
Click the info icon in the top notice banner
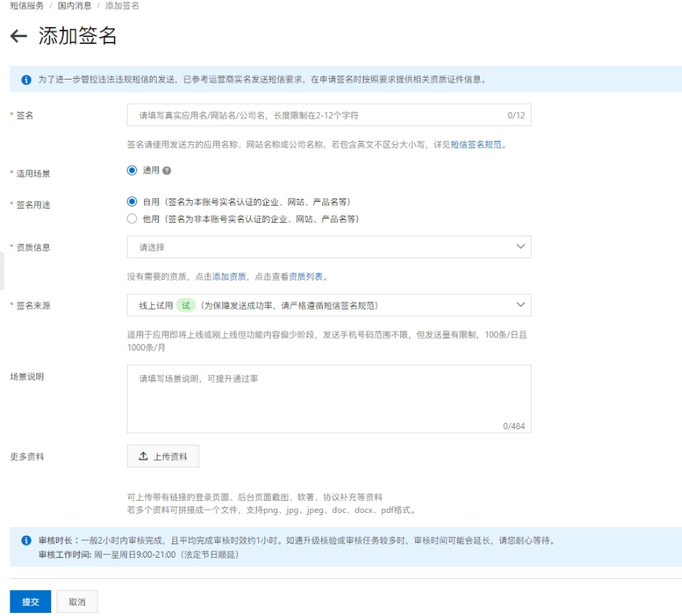click(x=26, y=80)
